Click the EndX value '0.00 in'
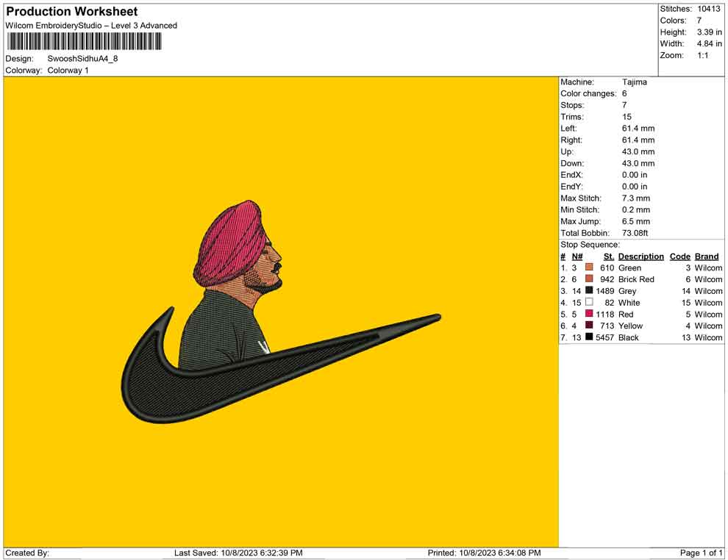 pyautogui.click(x=635, y=175)
